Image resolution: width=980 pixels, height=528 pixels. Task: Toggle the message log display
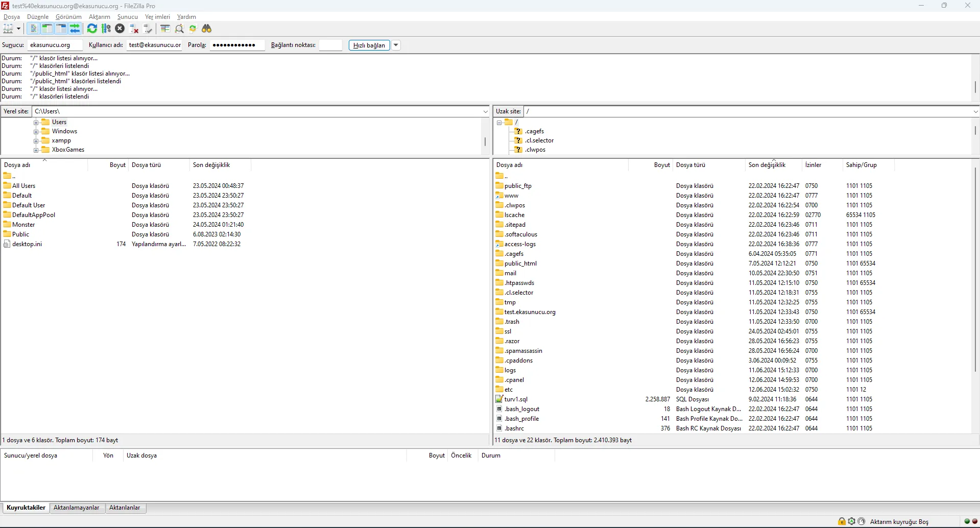(34, 29)
